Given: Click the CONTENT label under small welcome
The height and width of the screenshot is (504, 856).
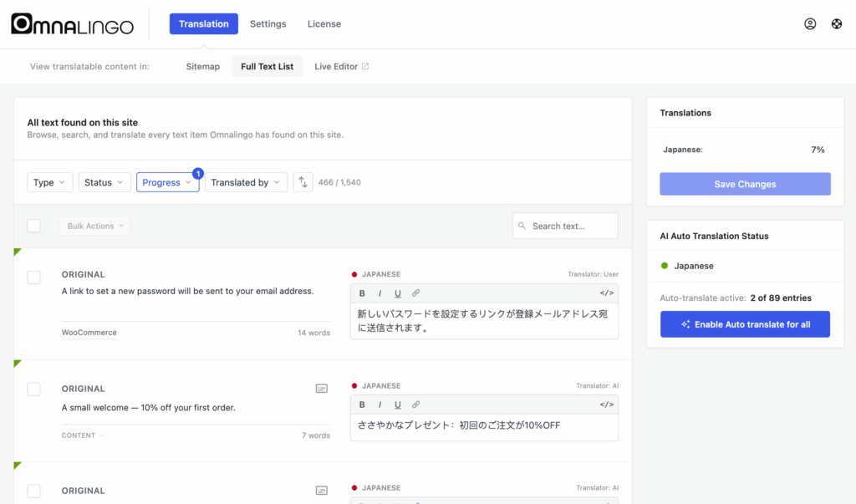Looking at the screenshot, I should point(78,435).
